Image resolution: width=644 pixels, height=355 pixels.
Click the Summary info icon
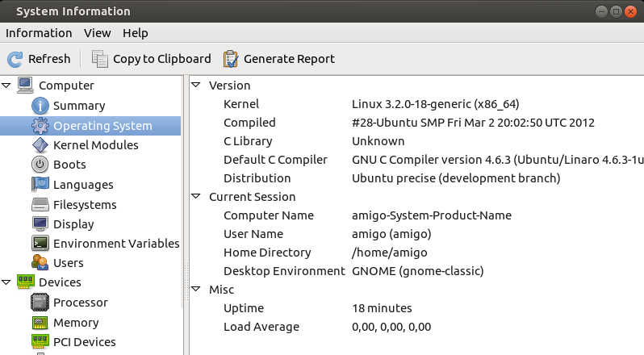pyautogui.click(x=40, y=106)
